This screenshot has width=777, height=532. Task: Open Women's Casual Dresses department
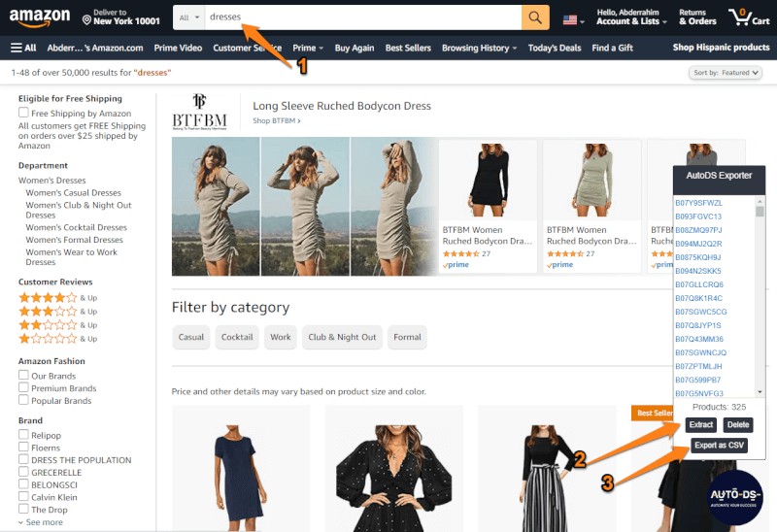74,192
